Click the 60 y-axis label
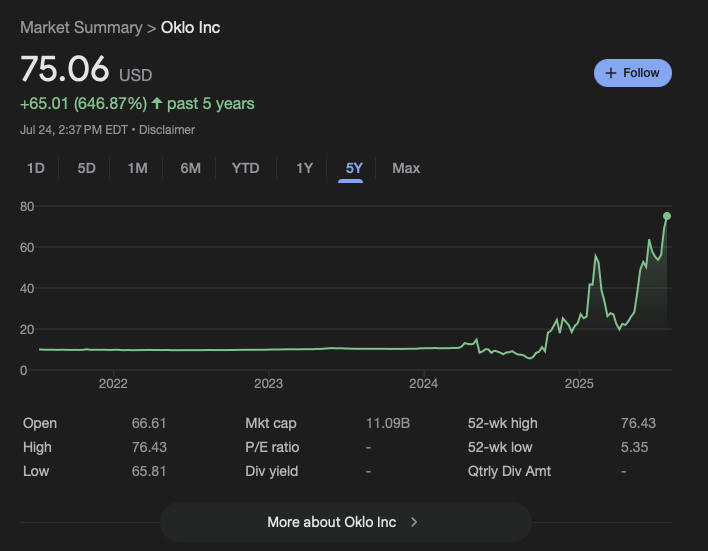The image size is (708, 551). [27, 247]
